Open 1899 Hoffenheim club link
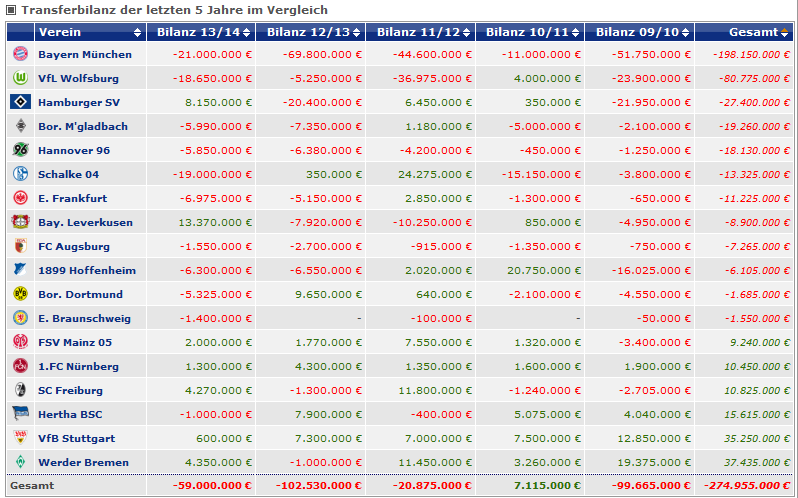798x498 pixels. [87, 270]
